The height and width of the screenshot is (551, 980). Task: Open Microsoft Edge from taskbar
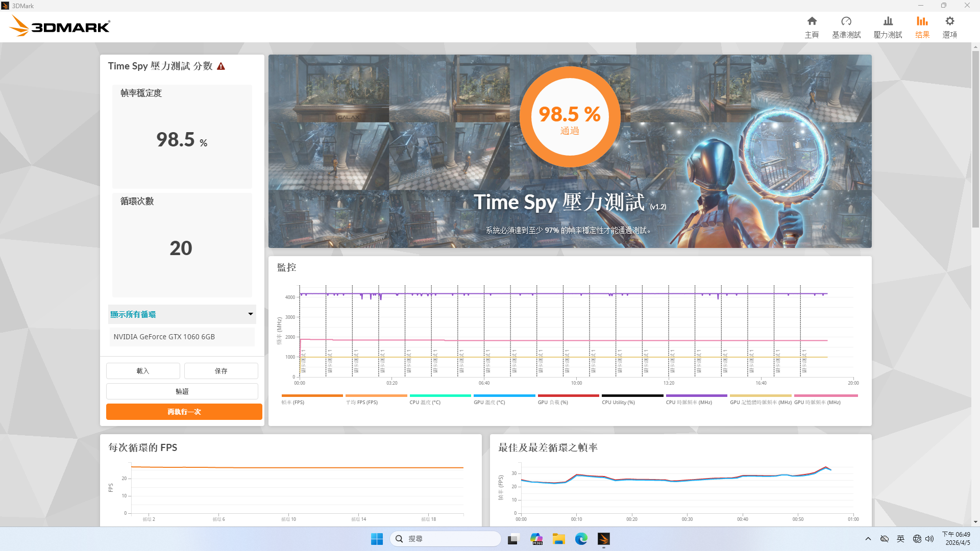click(581, 539)
